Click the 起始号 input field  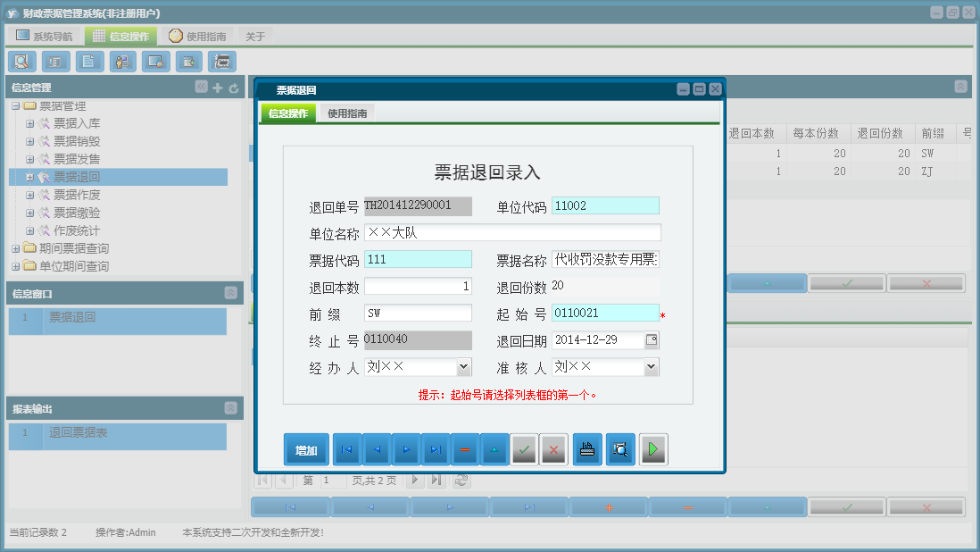[x=604, y=313]
